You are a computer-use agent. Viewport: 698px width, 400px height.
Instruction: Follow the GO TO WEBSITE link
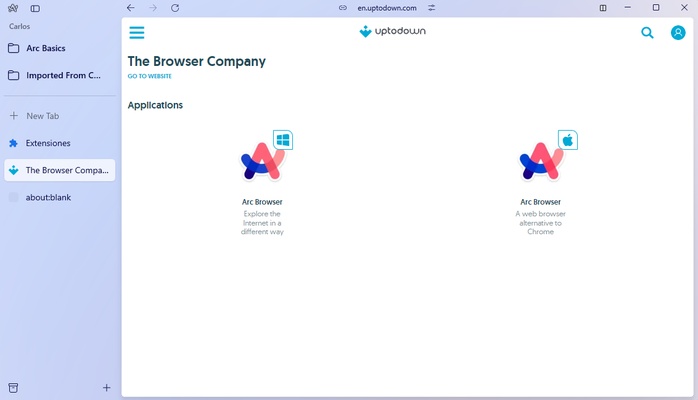pos(150,76)
